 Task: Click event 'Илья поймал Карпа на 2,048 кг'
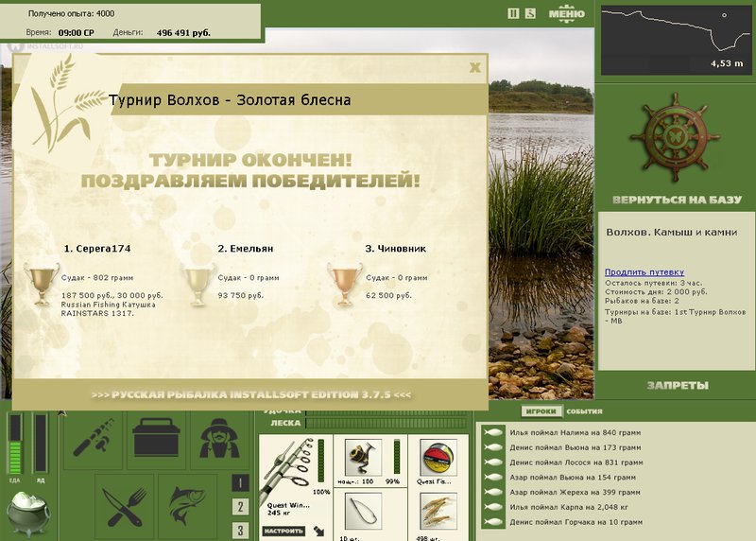click(x=569, y=508)
